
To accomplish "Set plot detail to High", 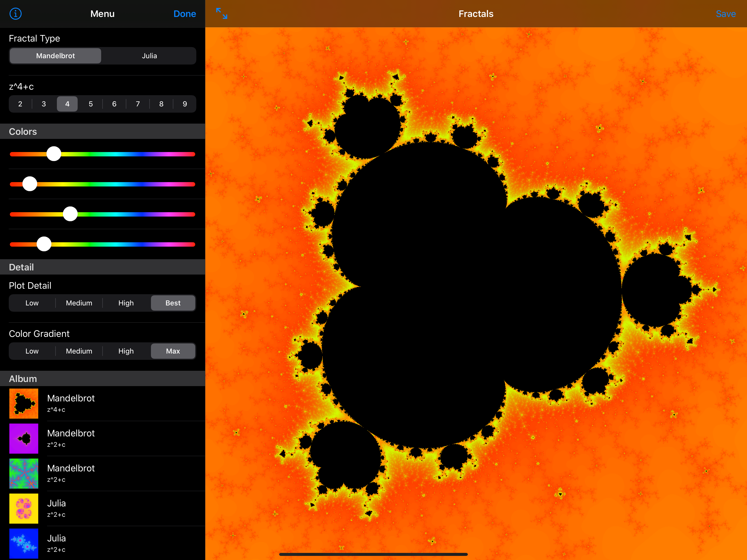I will pyautogui.click(x=126, y=303).
